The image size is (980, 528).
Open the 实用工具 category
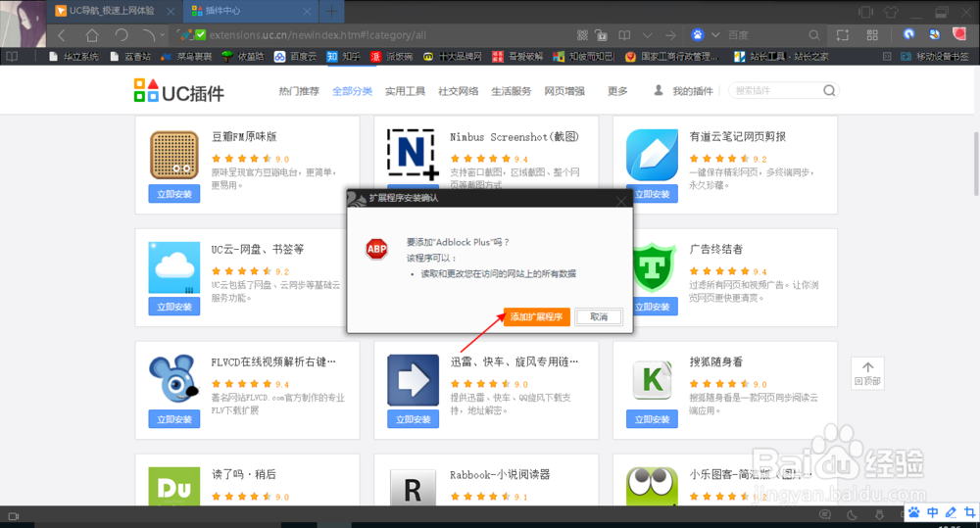click(x=405, y=91)
